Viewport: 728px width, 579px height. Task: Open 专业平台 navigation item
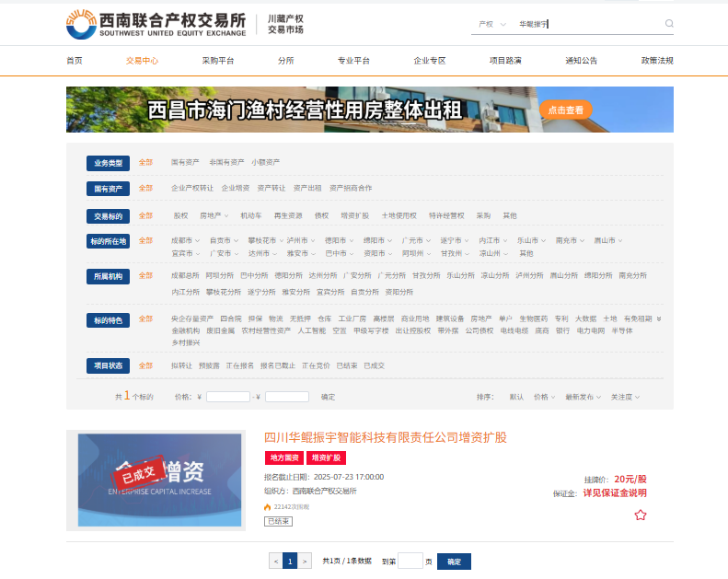(353, 61)
